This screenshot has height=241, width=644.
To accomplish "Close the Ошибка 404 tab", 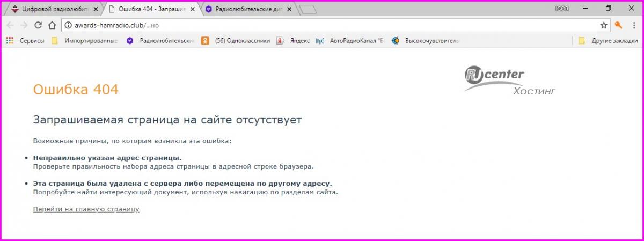I will (x=193, y=9).
